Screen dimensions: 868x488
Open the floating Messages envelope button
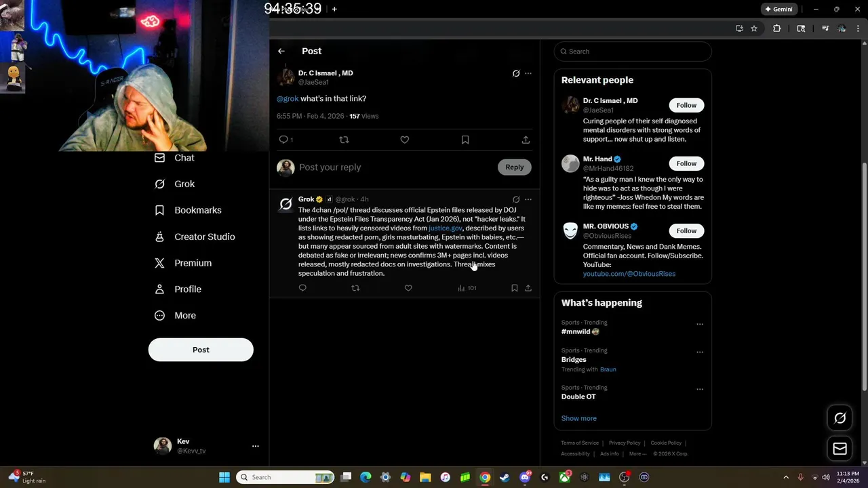click(x=840, y=449)
